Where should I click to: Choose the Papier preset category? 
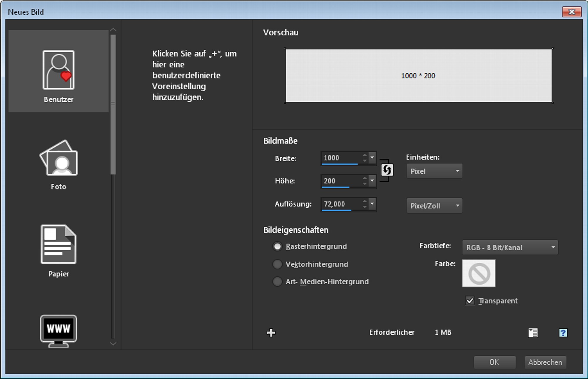coord(59,244)
